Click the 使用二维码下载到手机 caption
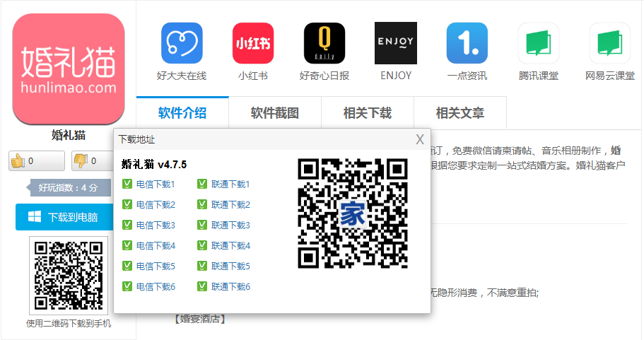Screen dimensions: 644x340 tap(69, 324)
